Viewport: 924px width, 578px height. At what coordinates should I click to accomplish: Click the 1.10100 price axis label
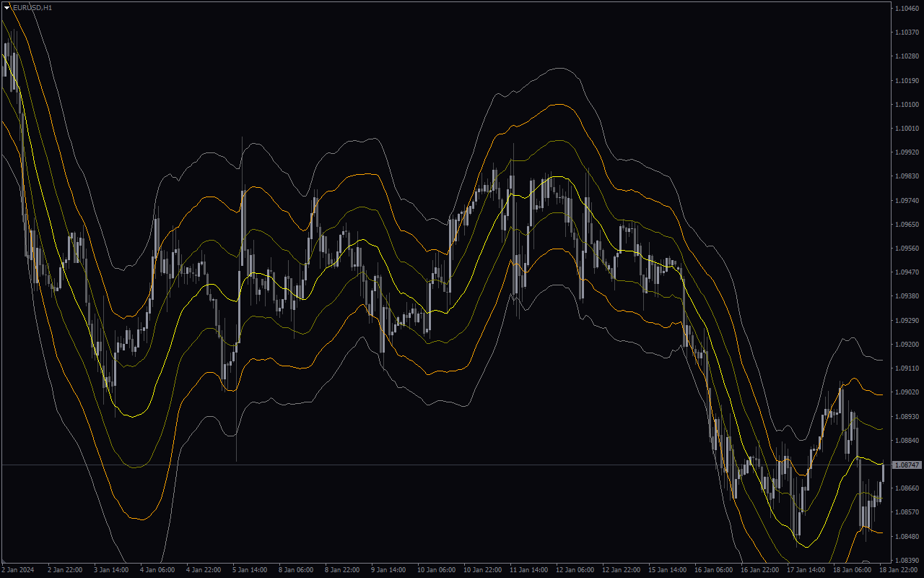pos(907,105)
